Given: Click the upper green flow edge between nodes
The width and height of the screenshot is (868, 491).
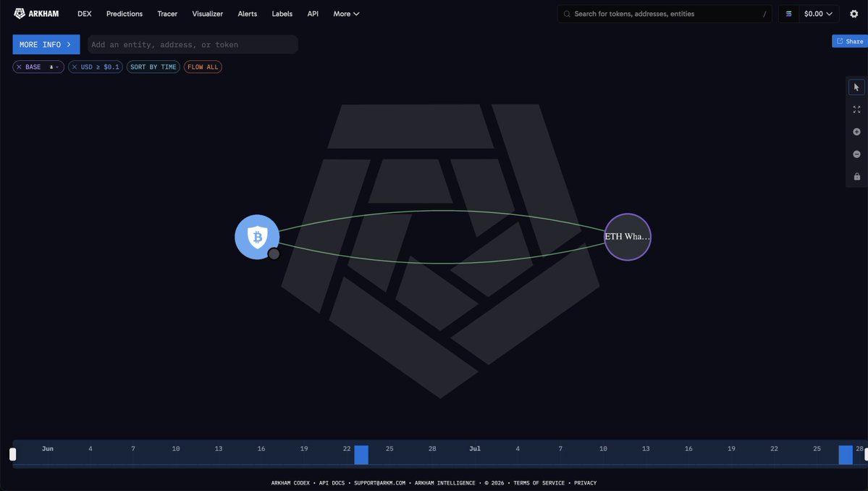Looking at the screenshot, I should (x=442, y=211).
